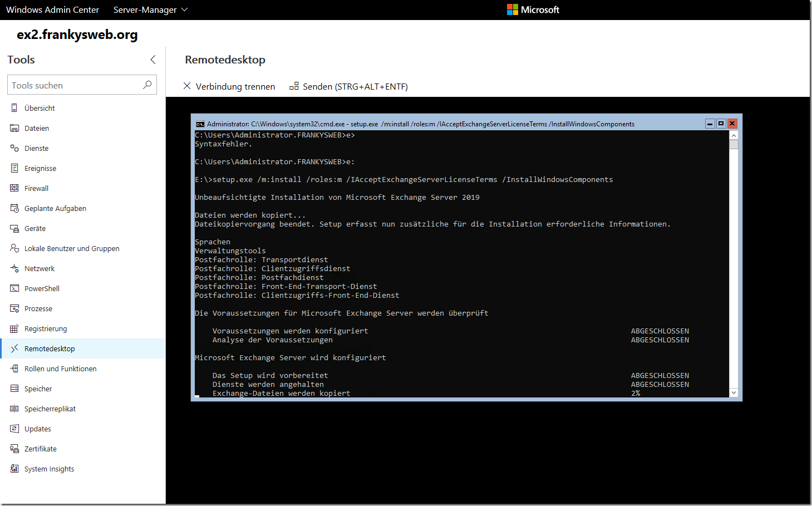Image resolution: width=812 pixels, height=506 pixels.
Task: Click Senden (STRG+ALT+ENTF) button
Action: 348,86
